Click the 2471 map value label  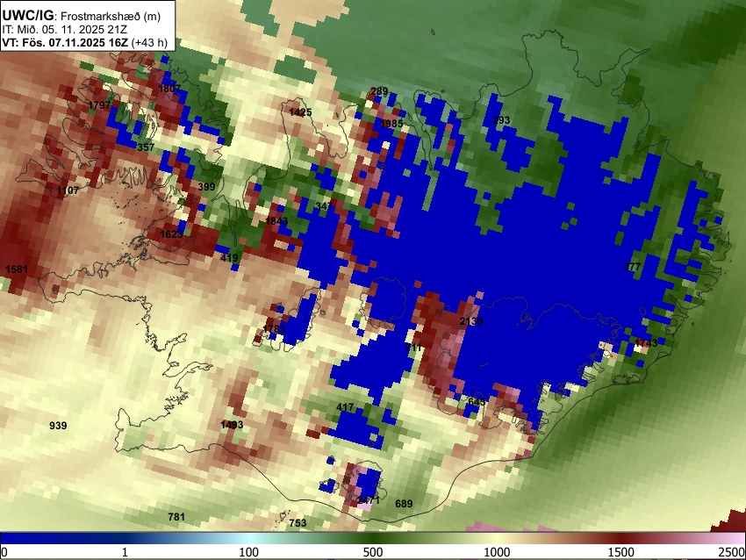[369, 500]
